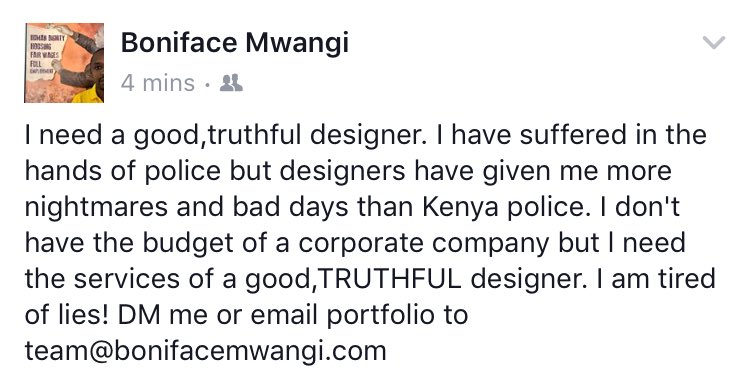This screenshot has width=750, height=385.
Task: Click the dot separator after 4 mins
Action: (x=207, y=85)
